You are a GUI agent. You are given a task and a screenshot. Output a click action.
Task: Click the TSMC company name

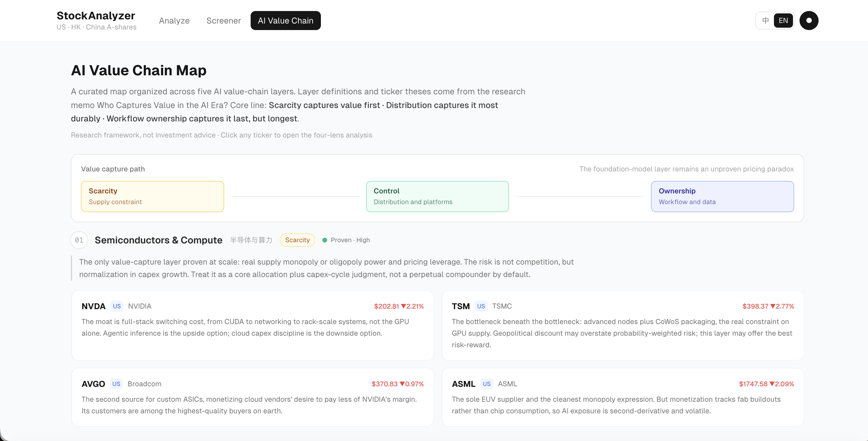coord(502,306)
